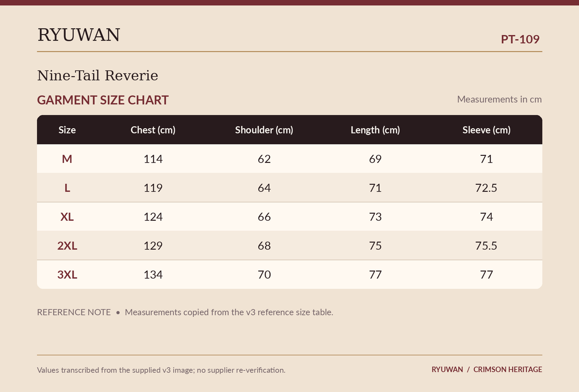Select the Sleeve (cm) column header
579x392 pixels.
click(x=486, y=130)
